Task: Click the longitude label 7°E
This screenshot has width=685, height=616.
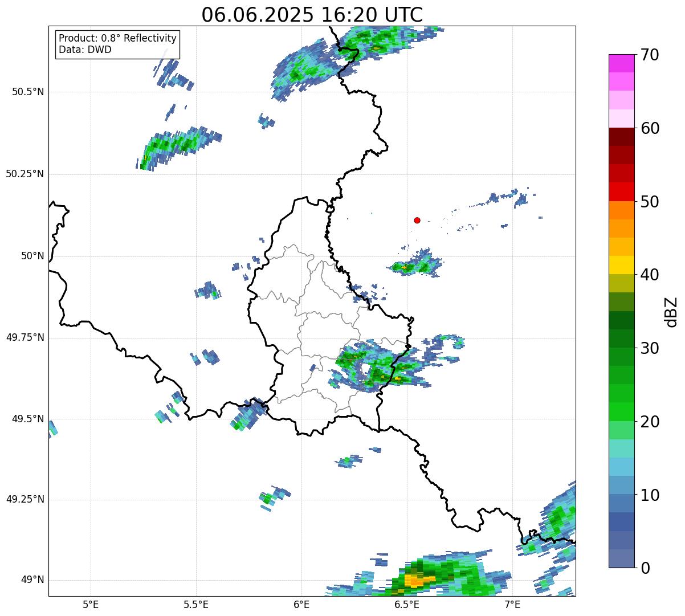Action: click(512, 604)
